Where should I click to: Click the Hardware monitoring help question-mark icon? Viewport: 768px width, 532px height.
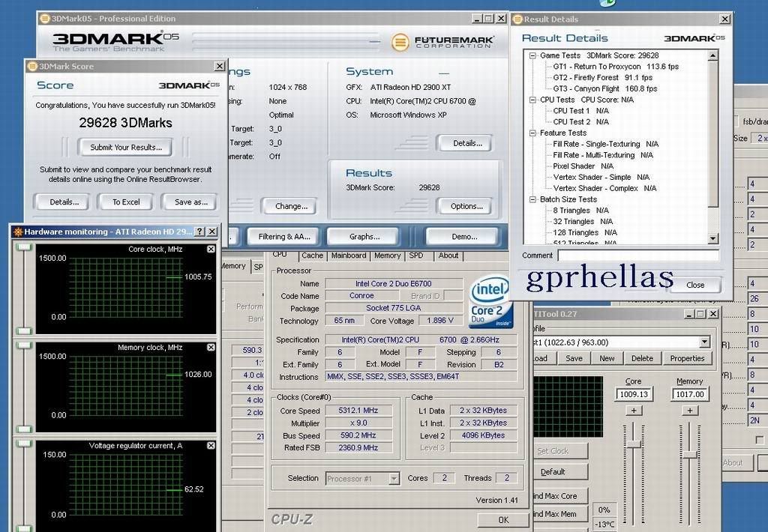(x=199, y=232)
